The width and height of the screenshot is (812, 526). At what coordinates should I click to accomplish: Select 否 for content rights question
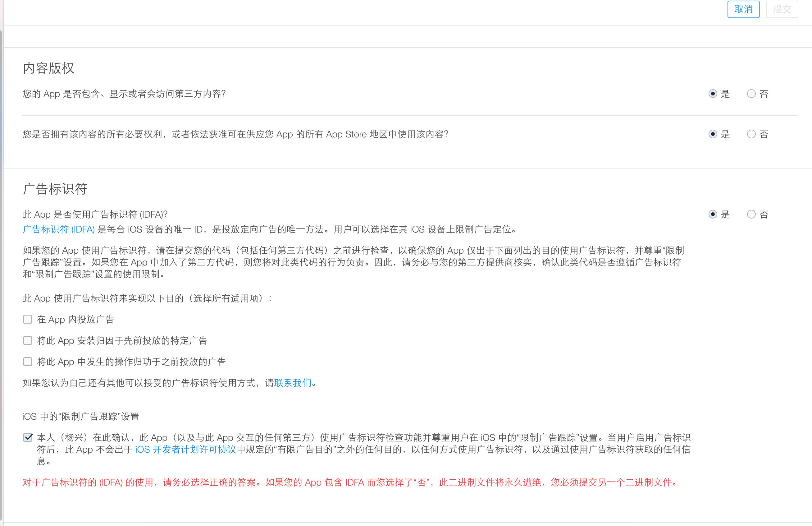coord(751,134)
